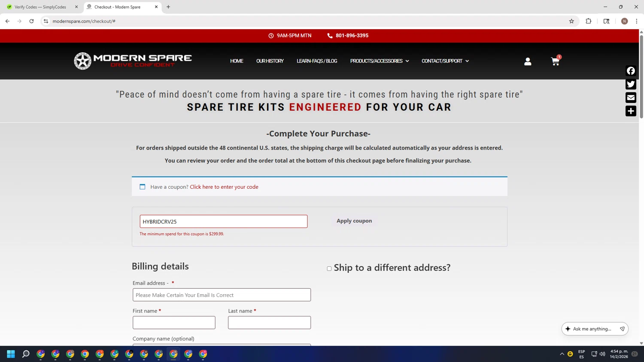Click First name input field

click(174, 323)
